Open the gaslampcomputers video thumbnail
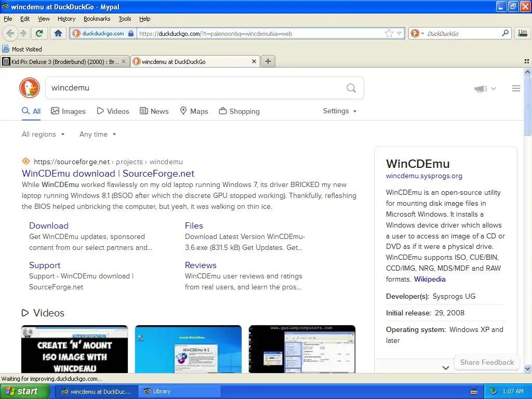The width and height of the screenshot is (532, 399). pos(302,349)
